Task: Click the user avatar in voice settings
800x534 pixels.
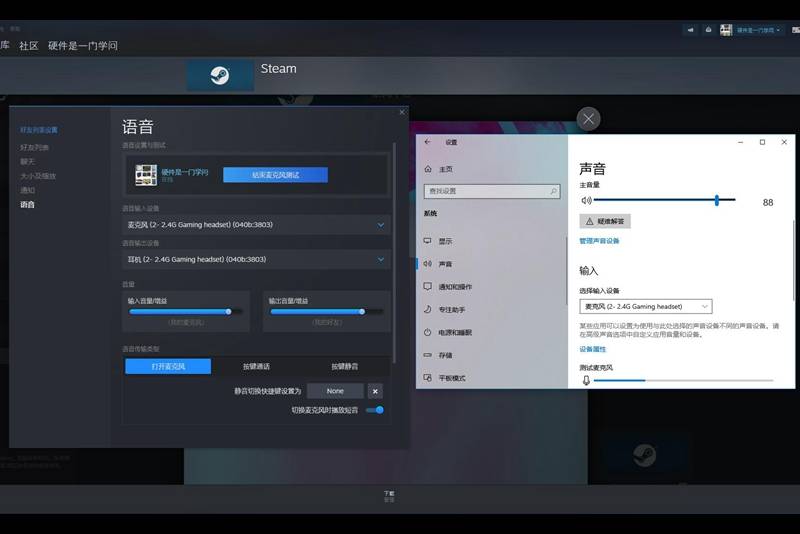Action: click(x=146, y=175)
